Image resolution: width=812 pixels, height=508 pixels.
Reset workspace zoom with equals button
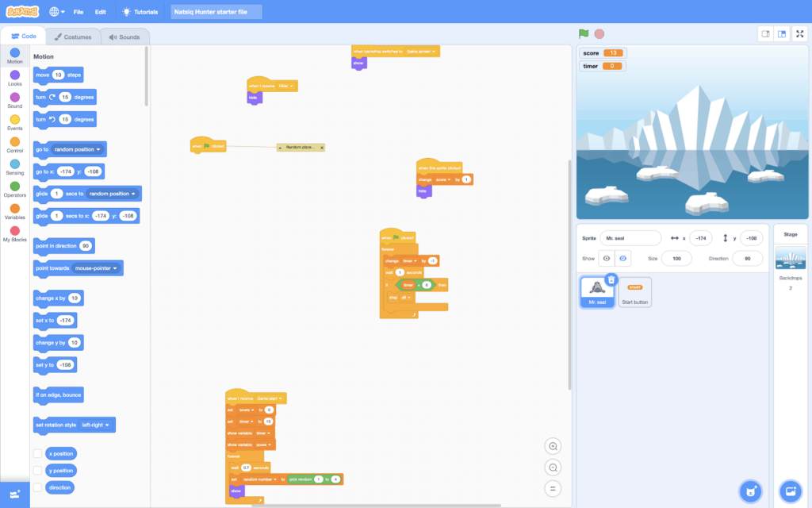[553, 488]
